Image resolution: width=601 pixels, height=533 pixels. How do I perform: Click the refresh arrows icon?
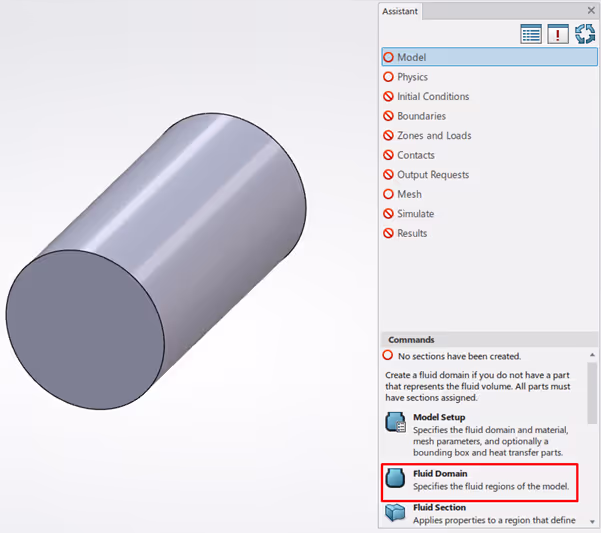click(x=585, y=34)
